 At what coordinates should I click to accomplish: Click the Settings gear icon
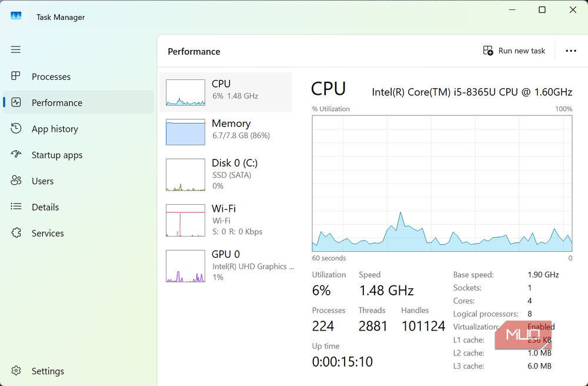[16, 371]
